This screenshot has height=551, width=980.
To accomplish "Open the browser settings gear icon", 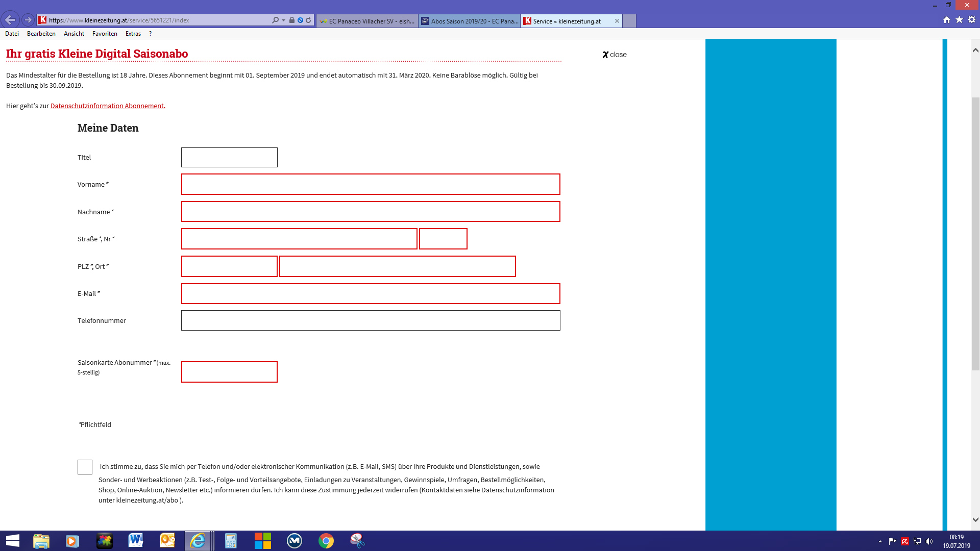I will point(972,20).
